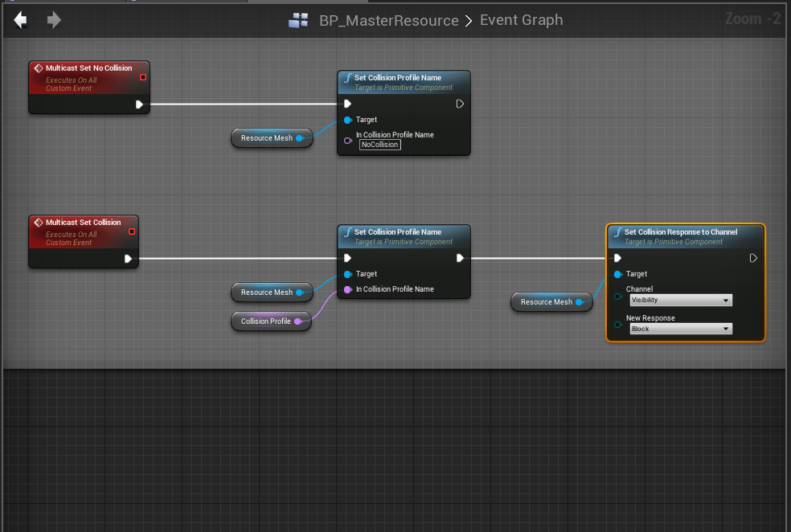Select the Collision Profile variable node
Viewport: 791px width, 532px height.
pyautogui.click(x=266, y=321)
